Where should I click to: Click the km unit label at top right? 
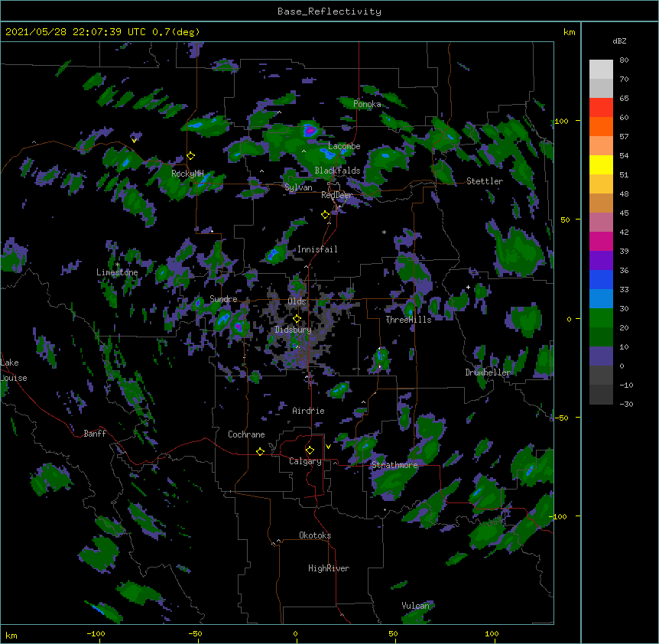[569, 32]
